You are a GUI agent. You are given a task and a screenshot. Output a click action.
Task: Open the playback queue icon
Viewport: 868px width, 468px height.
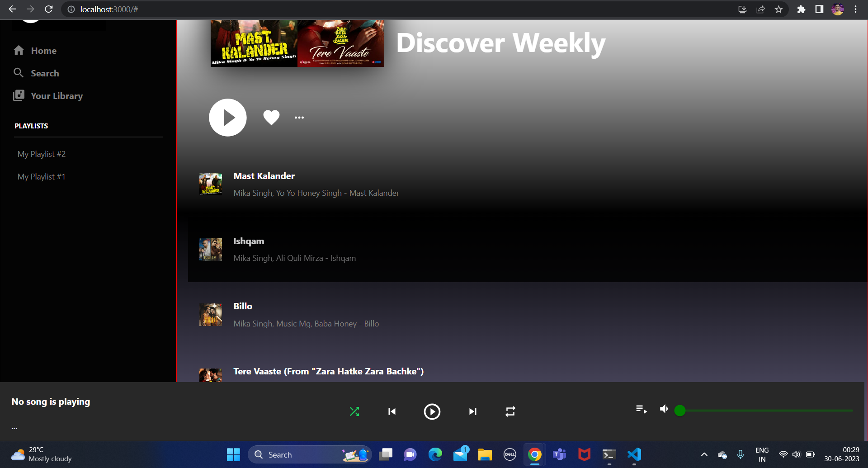(641, 409)
